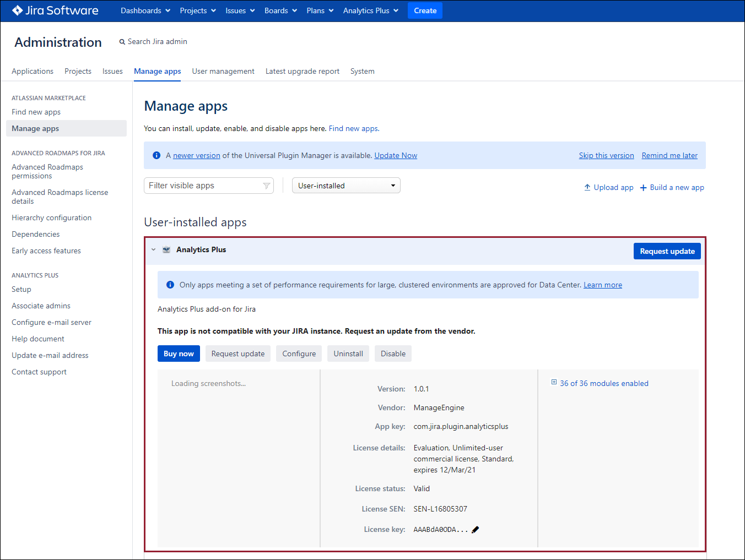Open the User-installed apps dropdown
The width and height of the screenshot is (745, 560).
click(x=346, y=186)
